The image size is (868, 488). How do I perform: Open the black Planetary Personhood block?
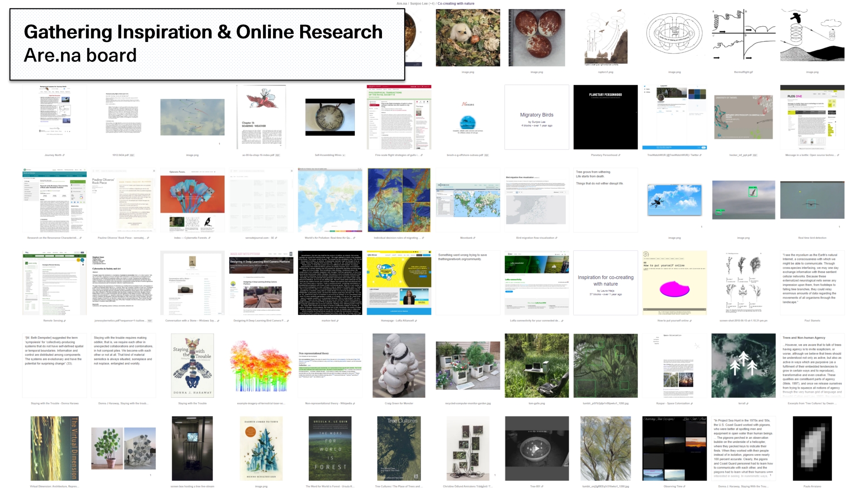click(x=605, y=117)
